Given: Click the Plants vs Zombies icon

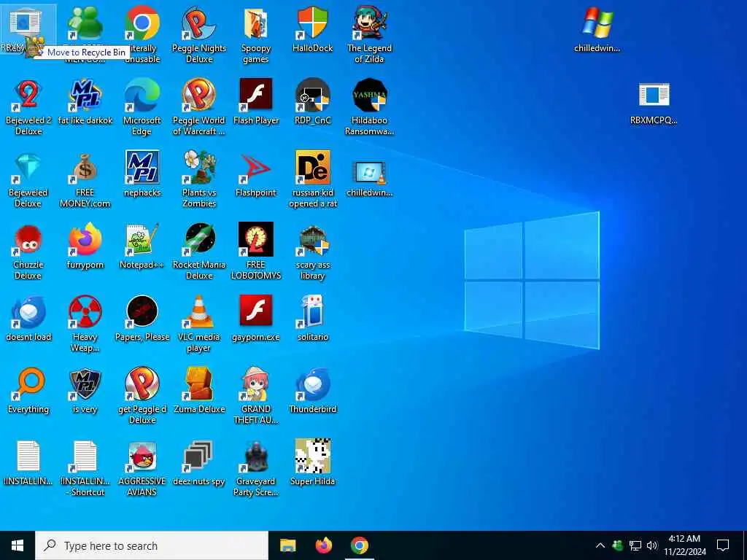Looking at the screenshot, I should (199, 167).
